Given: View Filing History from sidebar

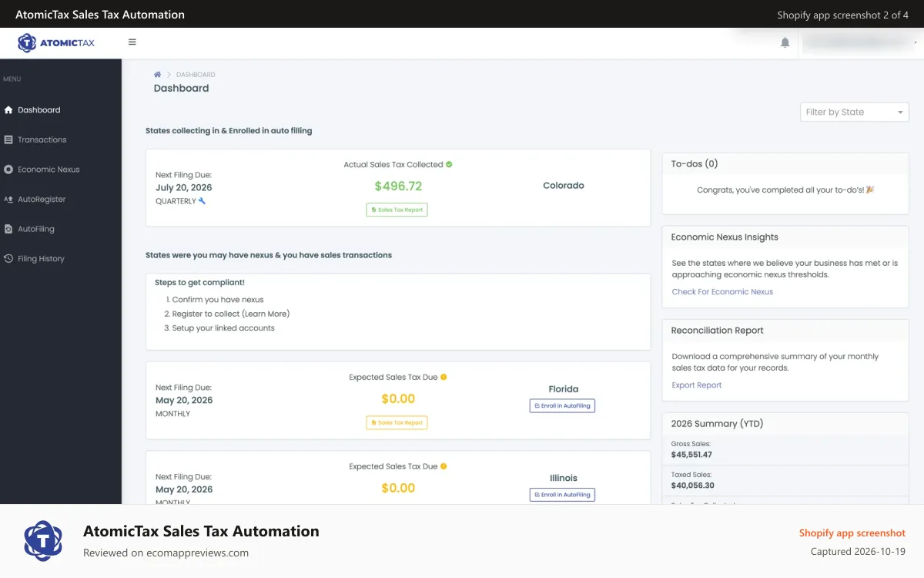Looking at the screenshot, I should [41, 259].
